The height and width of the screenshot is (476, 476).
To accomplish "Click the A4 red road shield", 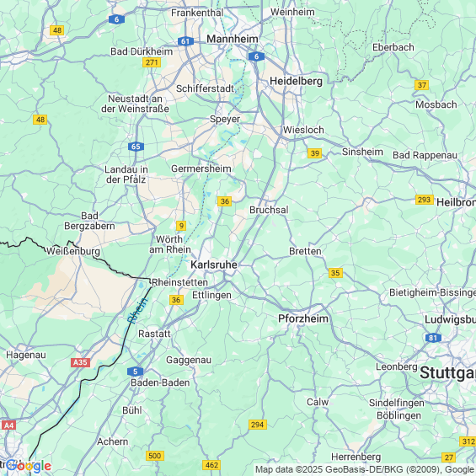I will coord(8,425).
